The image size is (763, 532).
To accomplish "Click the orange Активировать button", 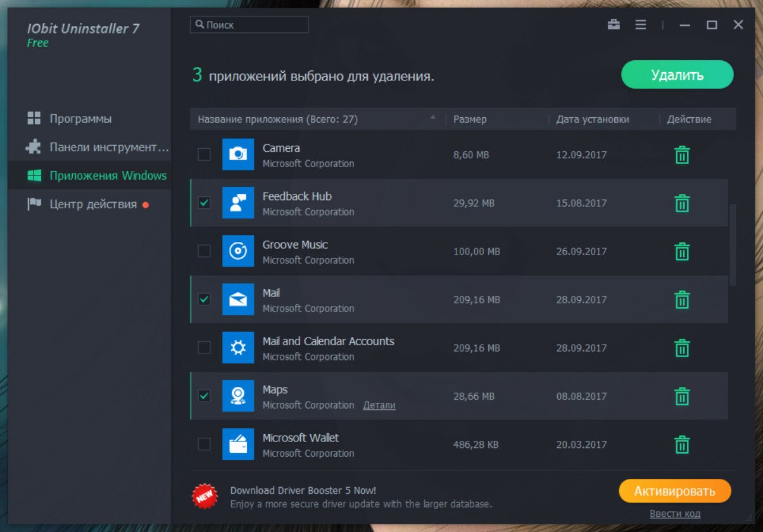I will point(675,491).
